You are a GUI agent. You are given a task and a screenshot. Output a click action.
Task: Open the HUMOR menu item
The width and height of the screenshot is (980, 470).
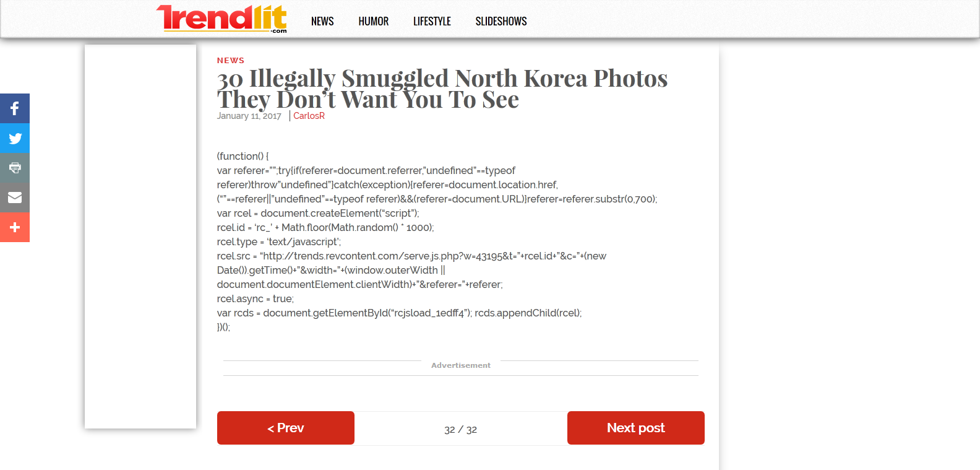[x=374, y=21]
